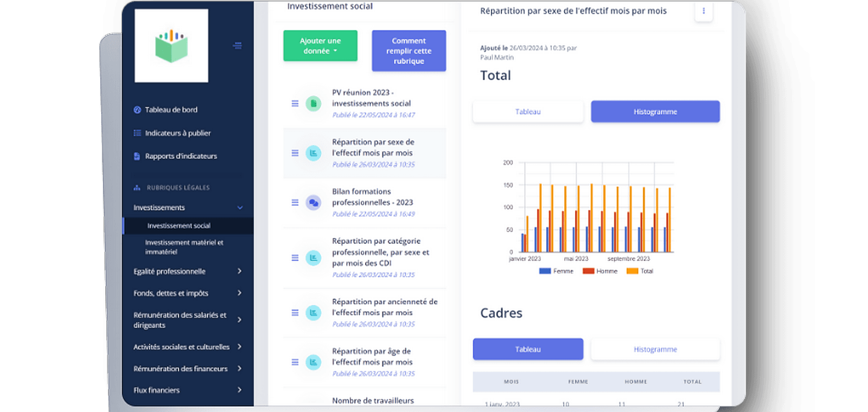Viewport: 868px width, 412px height.
Task: Click the chat icon for Bilan formations professionnelles
Action: point(313,203)
